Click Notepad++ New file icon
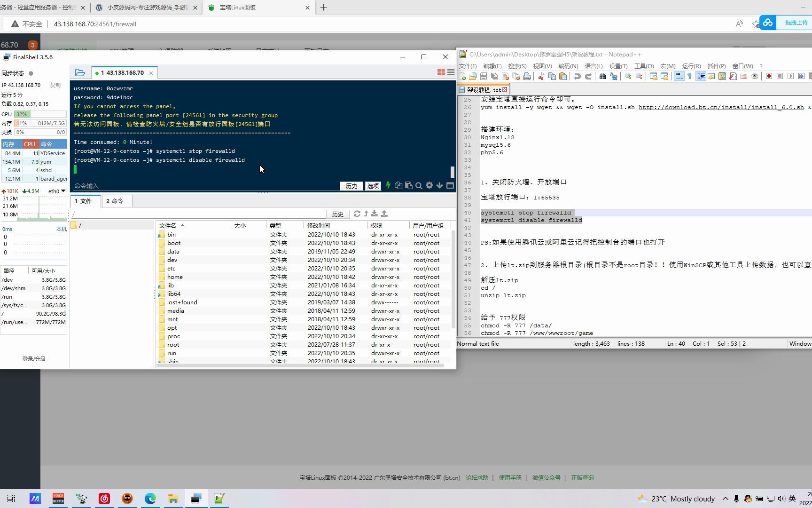Viewport: 812px width, 508px height. (462, 76)
